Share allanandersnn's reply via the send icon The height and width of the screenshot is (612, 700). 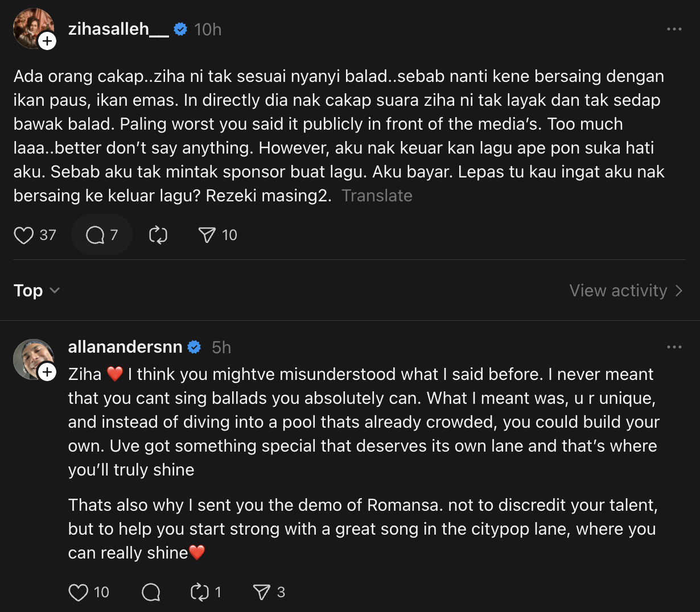tap(261, 593)
